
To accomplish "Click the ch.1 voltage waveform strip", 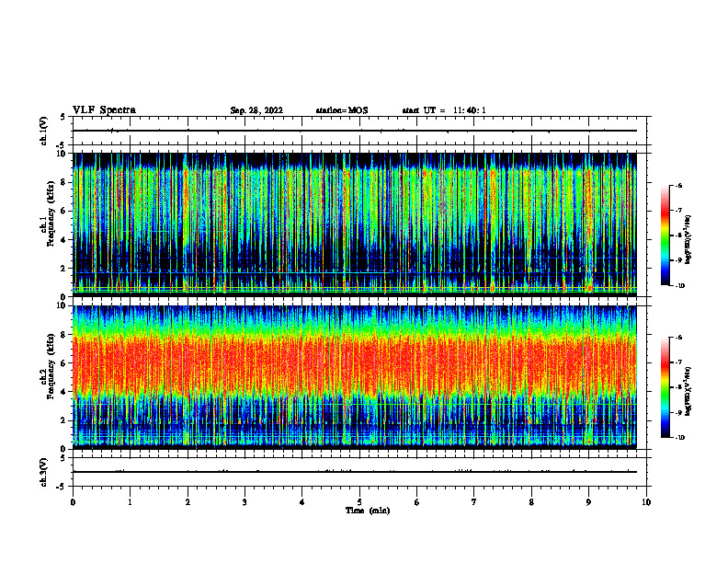I will pyautogui.click(x=355, y=131).
